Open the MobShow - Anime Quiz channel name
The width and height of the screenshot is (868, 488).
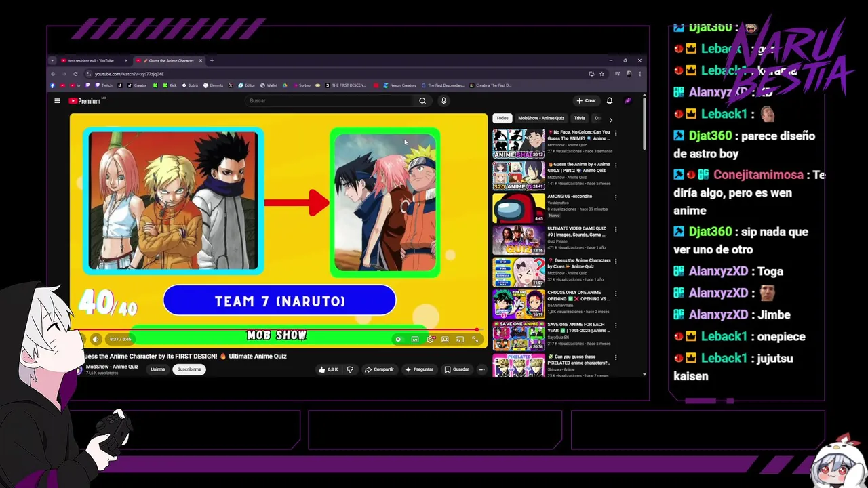(112, 367)
